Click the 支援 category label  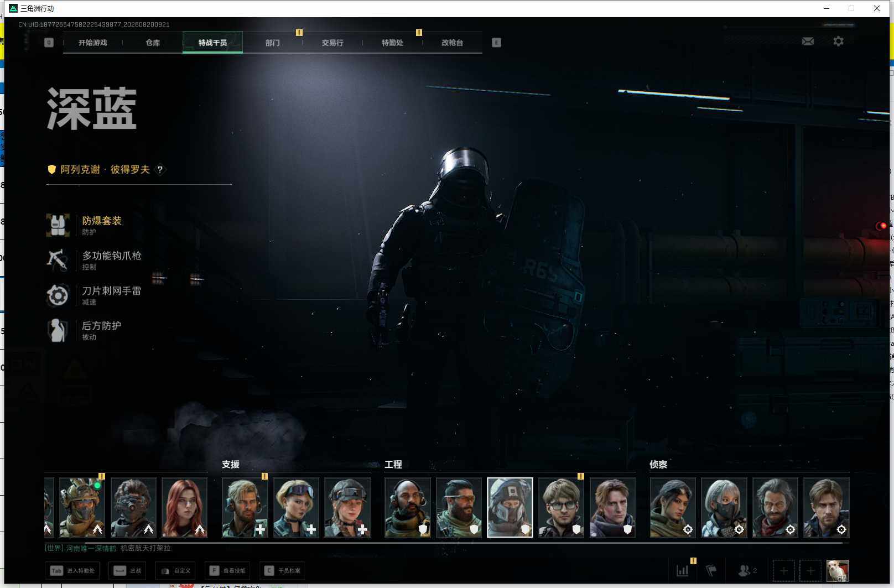click(x=231, y=465)
